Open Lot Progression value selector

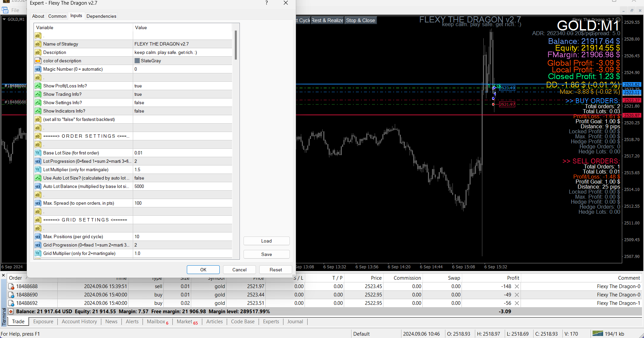click(182, 161)
